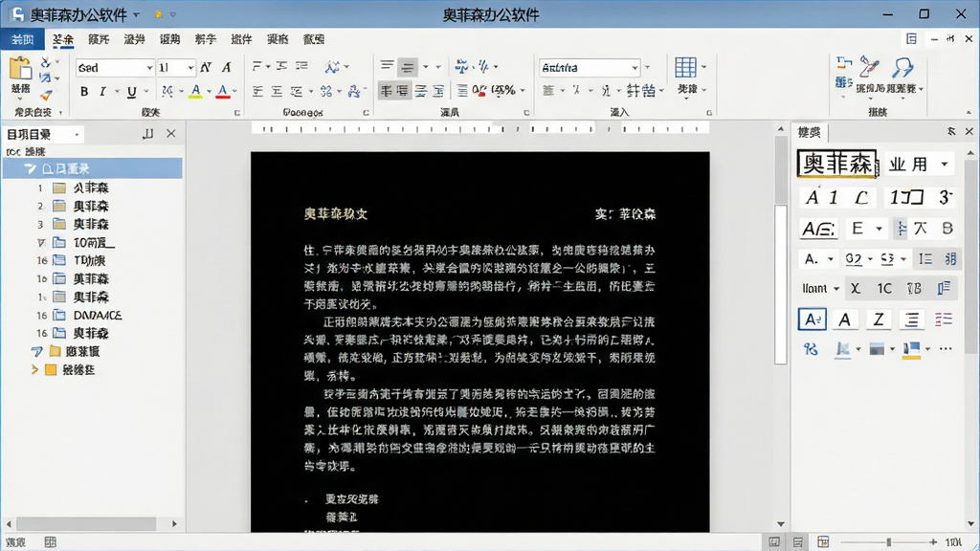This screenshot has height=551, width=980.
Task: Close the right styles pane
Action: (969, 131)
